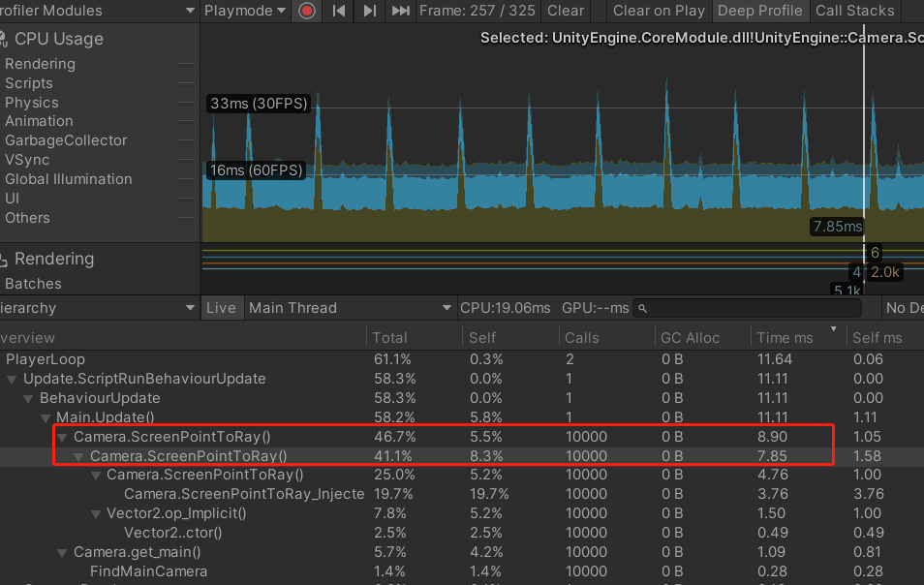Click the search magnifier icon in Hierarchy toolbar
Image resolution: width=924 pixels, height=585 pixels.
[x=642, y=307]
